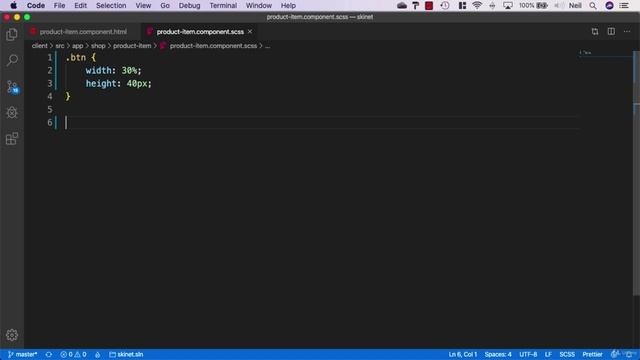Open the Debug menu
The height and width of the screenshot is (360, 640).
pos(189,5)
